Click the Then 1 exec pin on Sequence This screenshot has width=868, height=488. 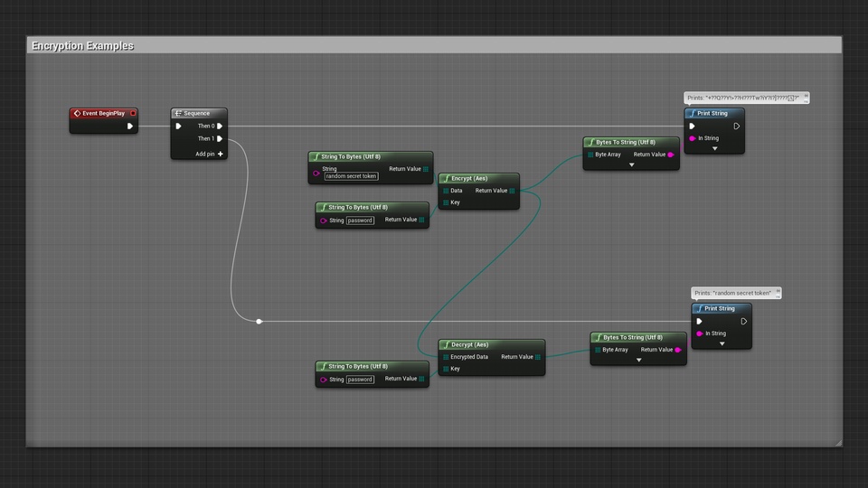coord(220,139)
